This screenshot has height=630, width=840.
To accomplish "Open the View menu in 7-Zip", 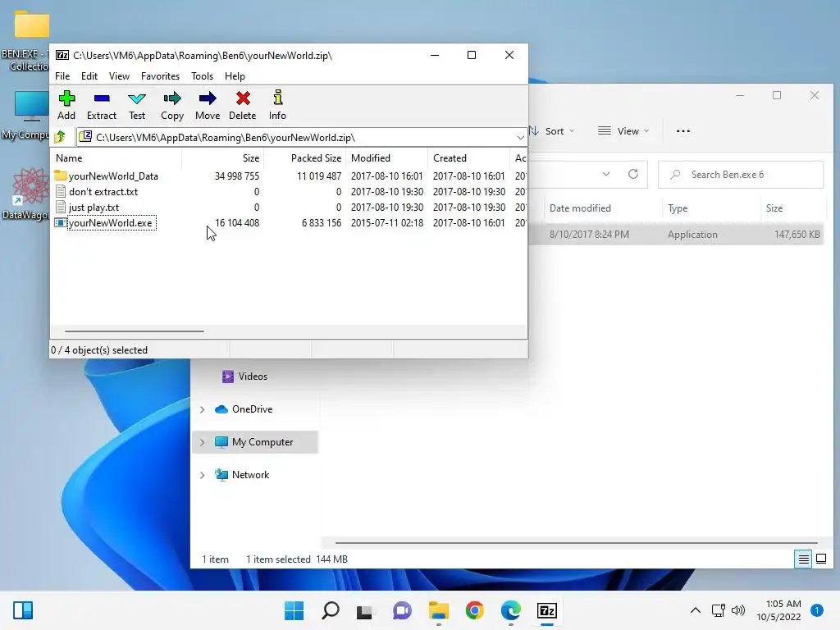I will pyautogui.click(x=119, y=76).
